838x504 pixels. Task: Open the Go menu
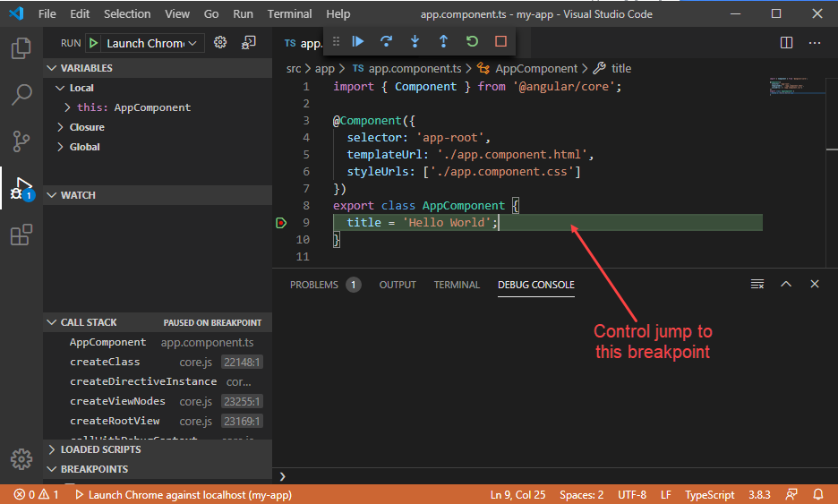pos(211,14)
